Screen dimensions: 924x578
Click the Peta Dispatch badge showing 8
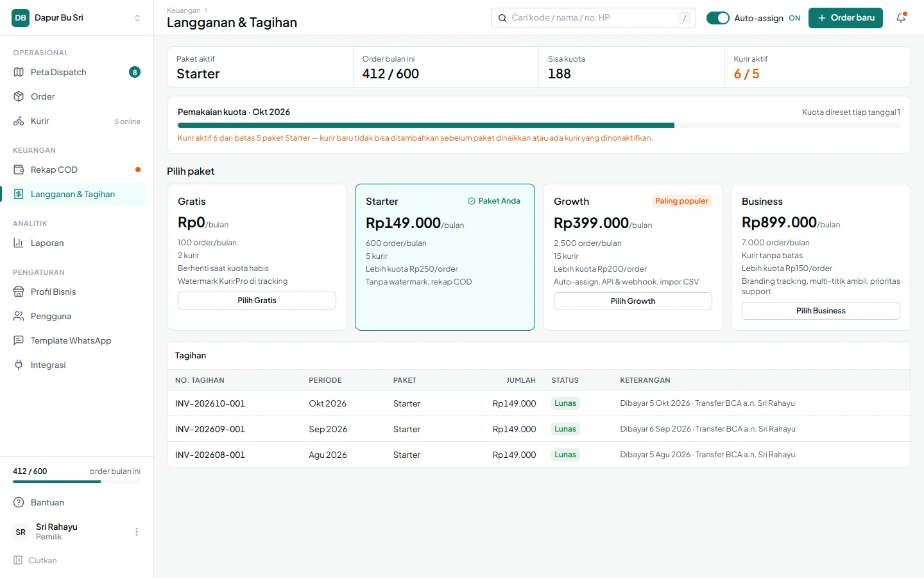point(135,72)
